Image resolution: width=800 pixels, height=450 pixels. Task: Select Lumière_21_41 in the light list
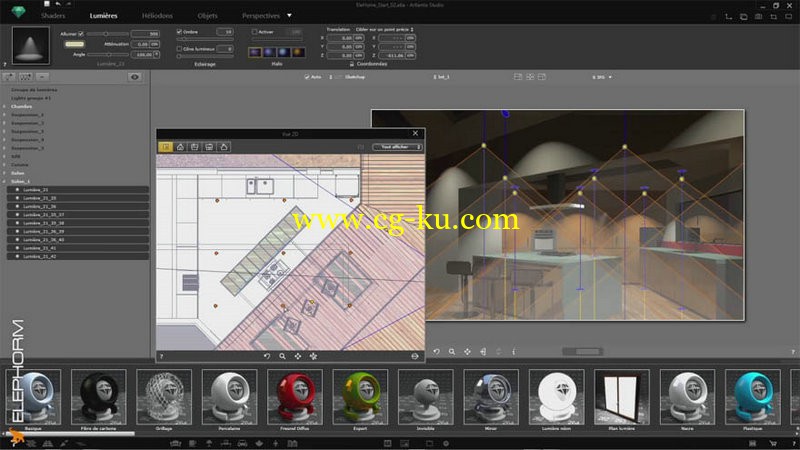tap(78, 248)
